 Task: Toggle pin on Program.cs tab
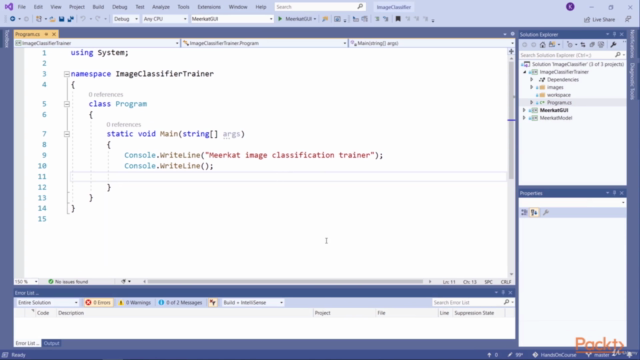click(46, 34)
